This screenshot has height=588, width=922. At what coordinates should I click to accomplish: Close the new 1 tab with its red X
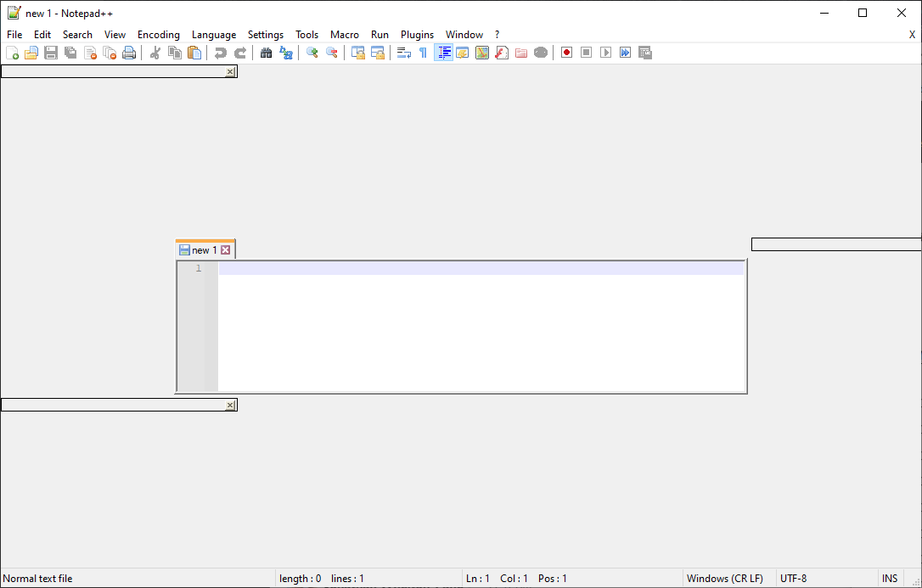click(x=226, y=250)
